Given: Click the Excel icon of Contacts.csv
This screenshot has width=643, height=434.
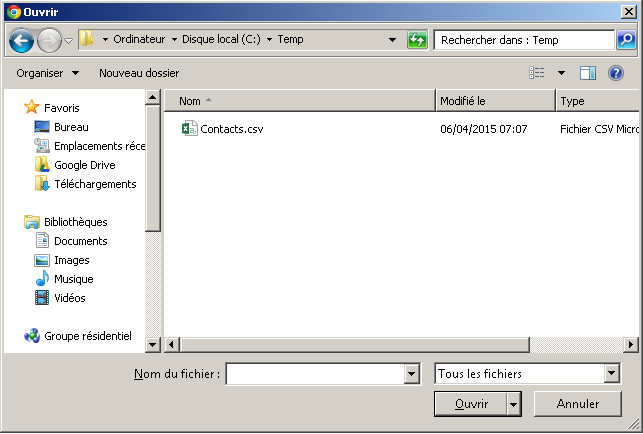Looking at the screenshot, I should click(x=189, y=129).
